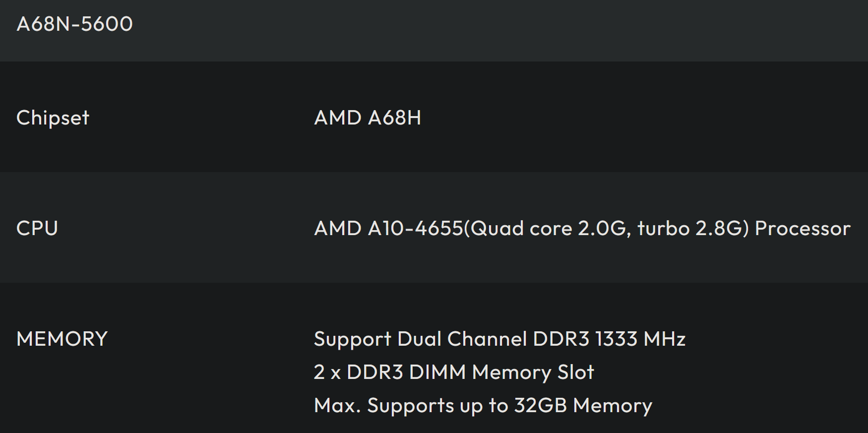Image resolution: width=868 pixels, height=433 pixels.
Task: Select the MEMORY row label
Action: (62, 339)
